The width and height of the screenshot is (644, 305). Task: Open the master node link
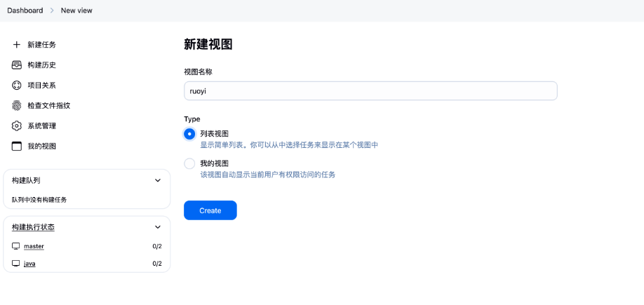tap(34, 247)
